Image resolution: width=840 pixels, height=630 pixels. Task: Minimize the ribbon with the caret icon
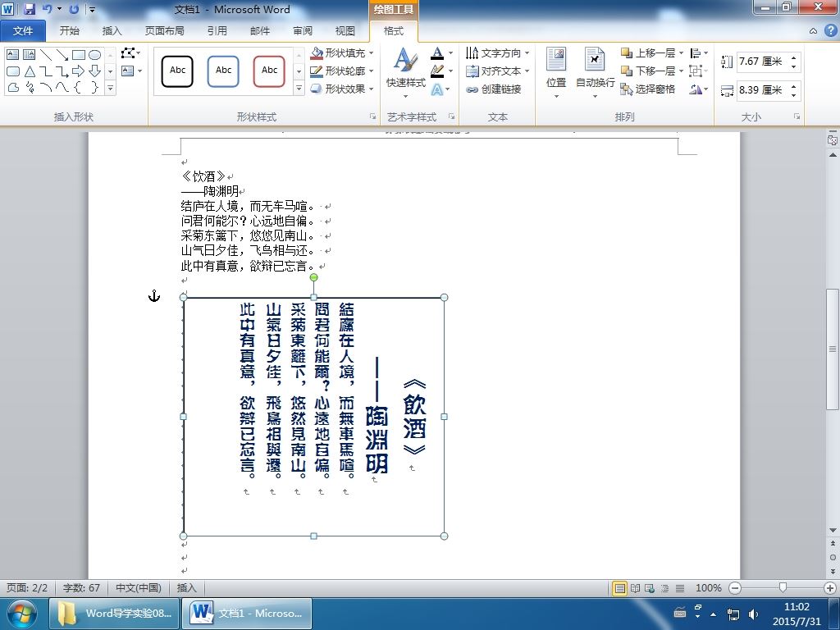(813, 31)
